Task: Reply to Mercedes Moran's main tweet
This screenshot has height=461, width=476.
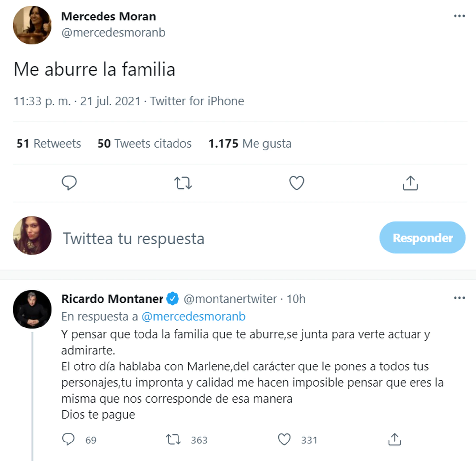Action: click(69, 183)
